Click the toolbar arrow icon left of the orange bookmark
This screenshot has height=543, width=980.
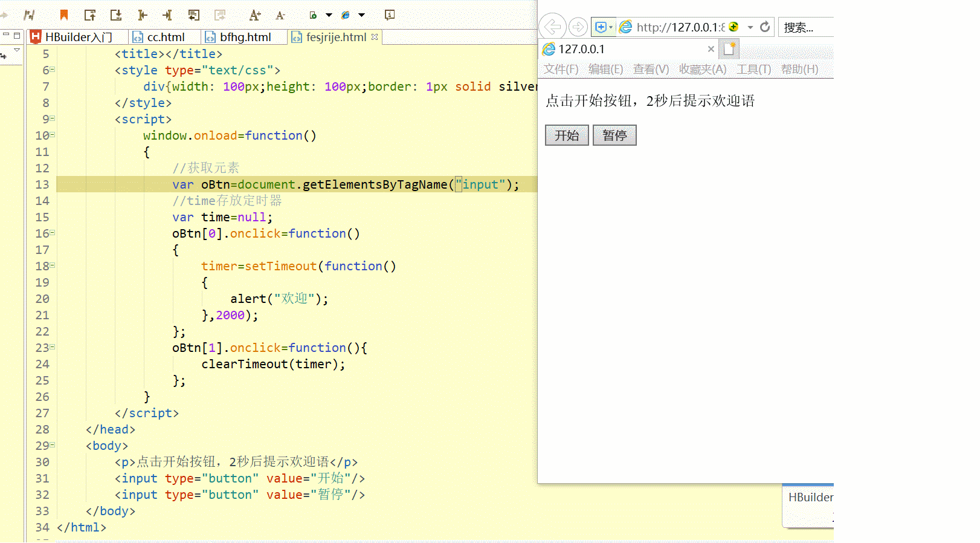pyautogui.click(x=29, y=15)
